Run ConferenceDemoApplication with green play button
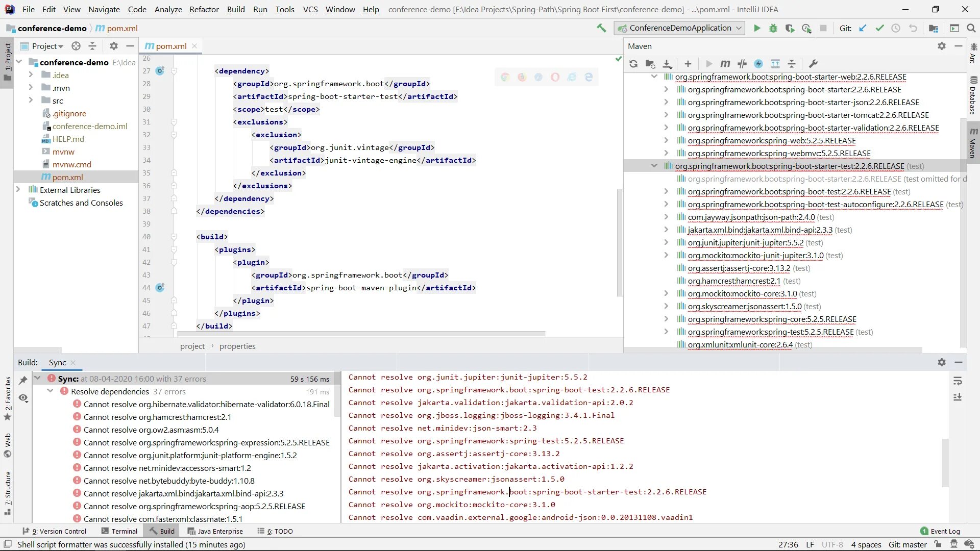Screen dimensions: 980x551 coord(757,29)
